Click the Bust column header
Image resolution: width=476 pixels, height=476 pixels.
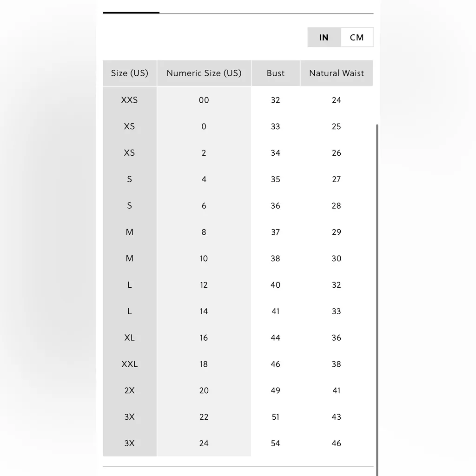click(x=276, y=73)
